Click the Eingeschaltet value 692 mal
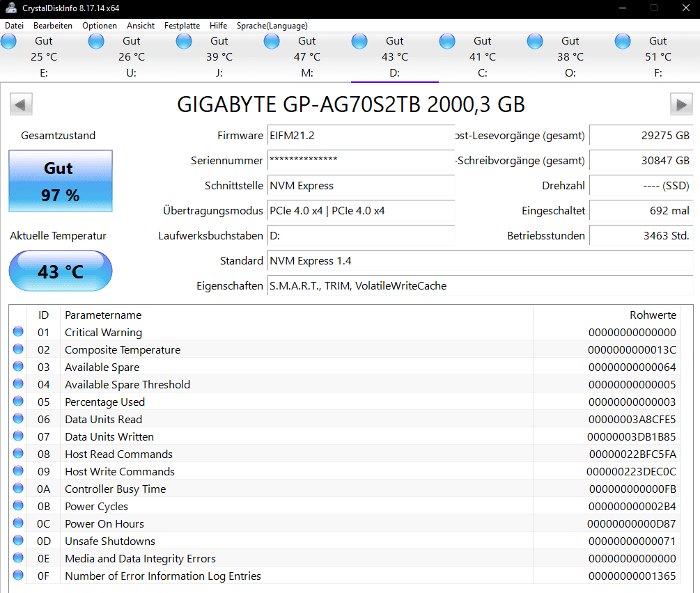700x593 pixels. tap(641, 210)
